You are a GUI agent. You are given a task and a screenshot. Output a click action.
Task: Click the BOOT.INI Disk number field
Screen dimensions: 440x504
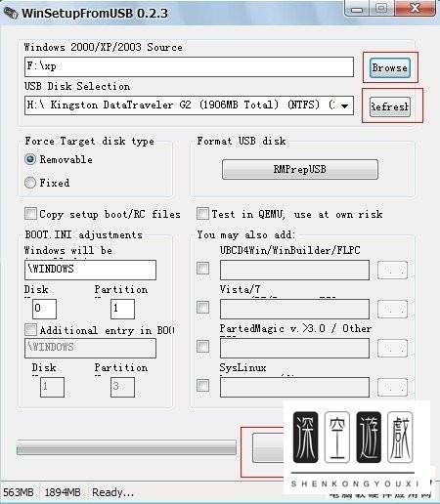pos(44,309)
